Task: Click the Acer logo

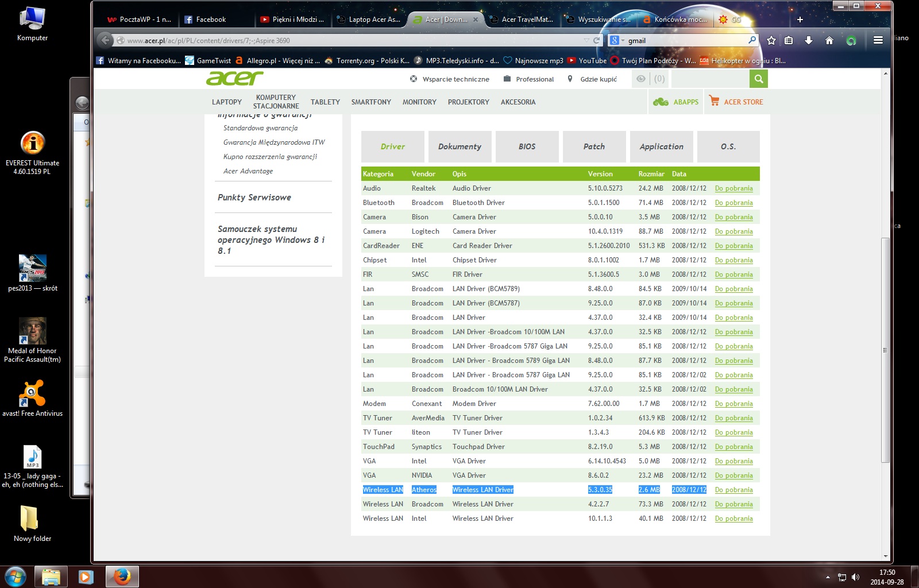Action: coord(234,78)
